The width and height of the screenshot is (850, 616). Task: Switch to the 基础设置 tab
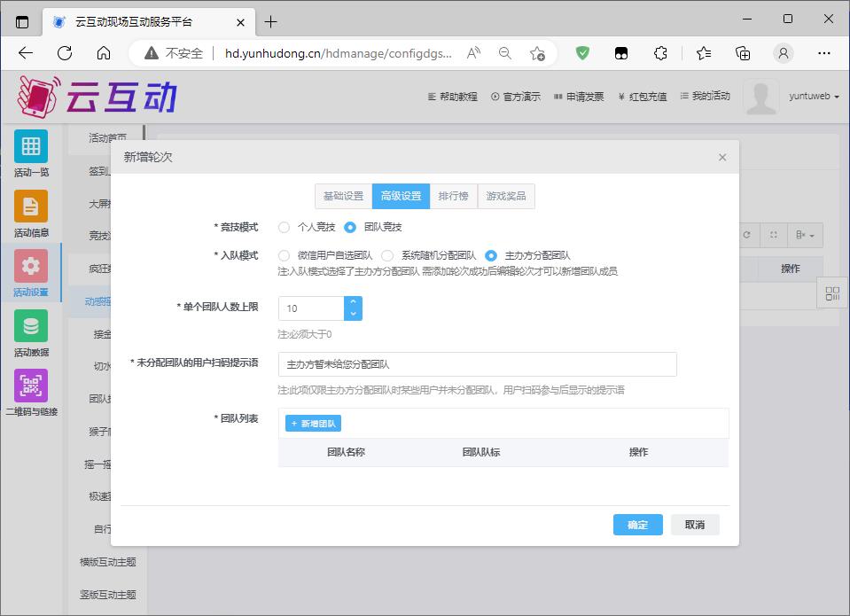click(x=343, y=196)
